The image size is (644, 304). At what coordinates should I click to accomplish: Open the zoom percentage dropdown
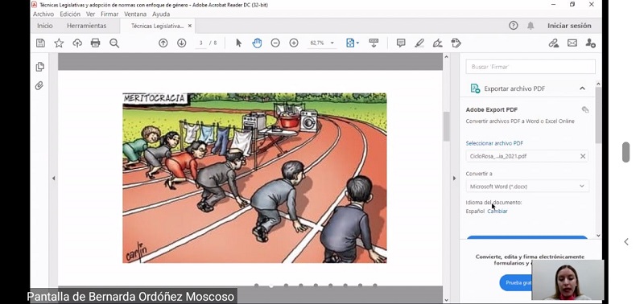pyautogui.click(x=332, y=43)
